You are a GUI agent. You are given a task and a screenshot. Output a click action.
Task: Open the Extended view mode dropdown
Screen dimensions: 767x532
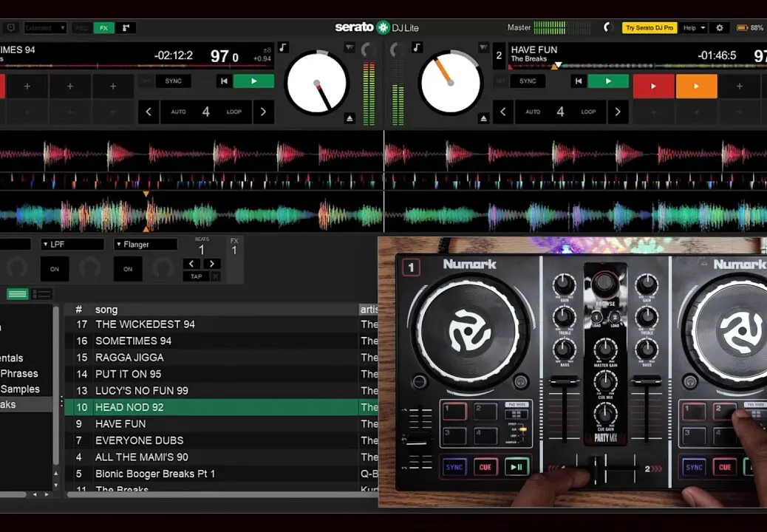[x=45, y=28]
